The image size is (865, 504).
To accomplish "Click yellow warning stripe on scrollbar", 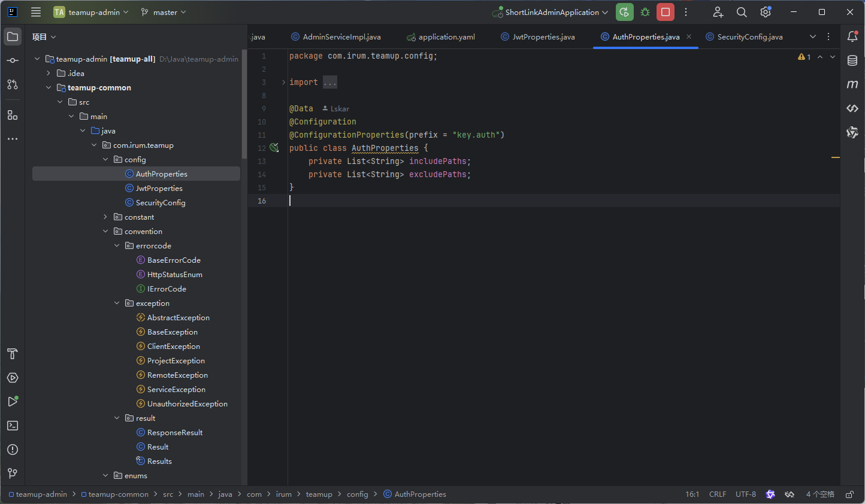I will coord(836,157).
